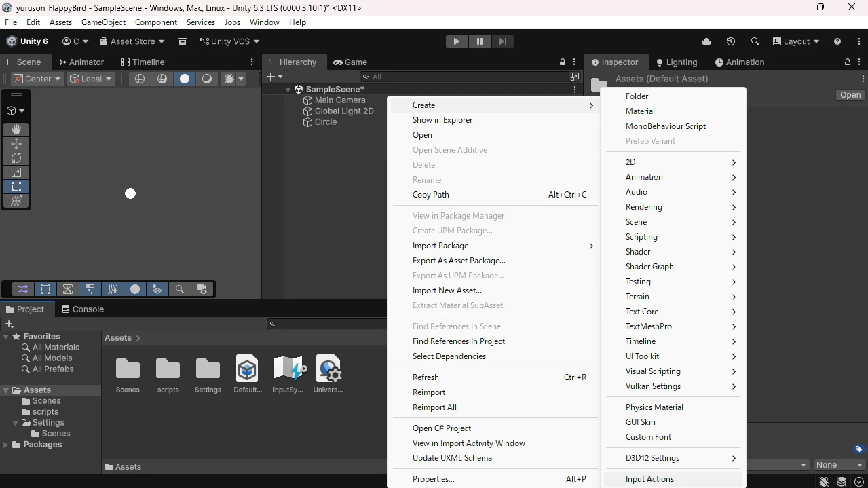
Task: Click the SampleScene row options icon
Action: 575,90
